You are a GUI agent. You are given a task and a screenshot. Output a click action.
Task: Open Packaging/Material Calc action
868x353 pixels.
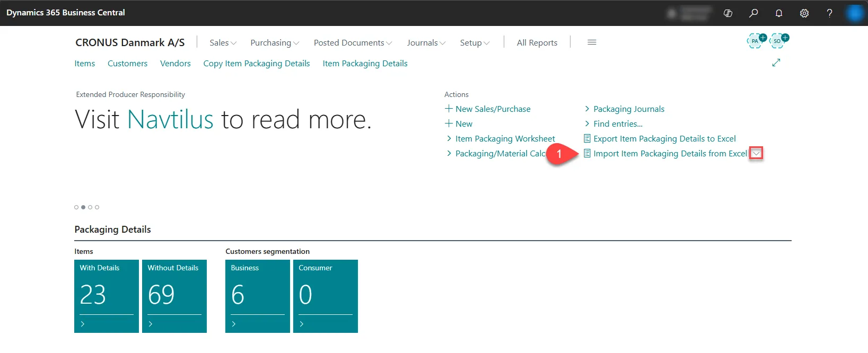[x=496, y=153]
